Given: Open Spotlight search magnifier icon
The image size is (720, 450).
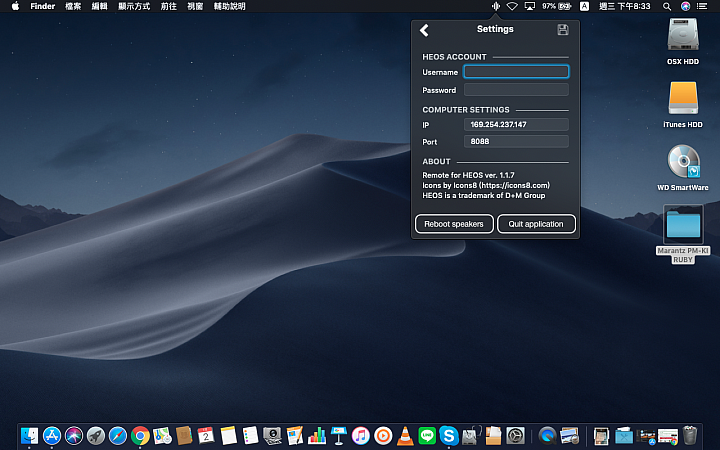Looking at the screenshot, I should tap(667, 6).
